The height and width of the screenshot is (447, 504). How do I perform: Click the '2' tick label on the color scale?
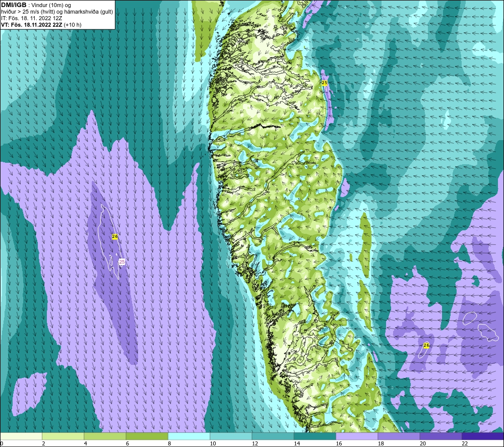coord(43,444)
